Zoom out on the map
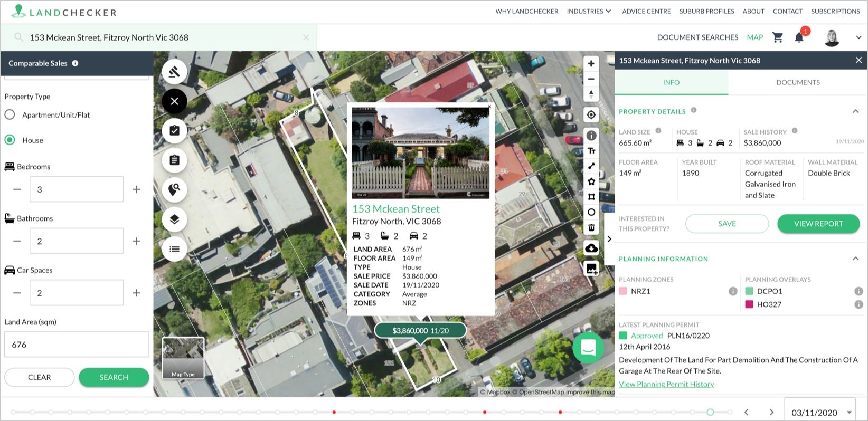Viewport: 868px width, 421px height. click(591, 79)
